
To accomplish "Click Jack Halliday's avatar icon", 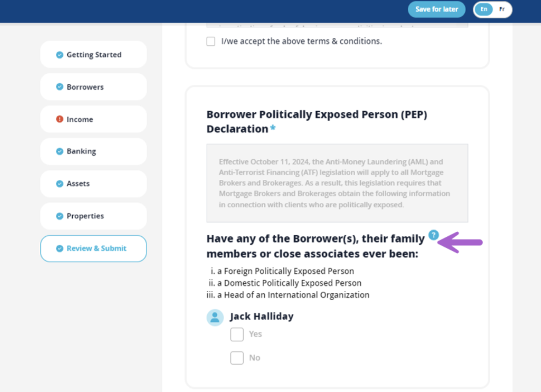I will (215, 318).
